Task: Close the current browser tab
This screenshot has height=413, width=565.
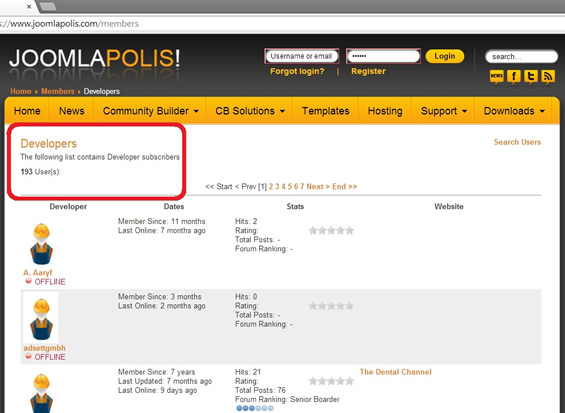Action: 29,6
